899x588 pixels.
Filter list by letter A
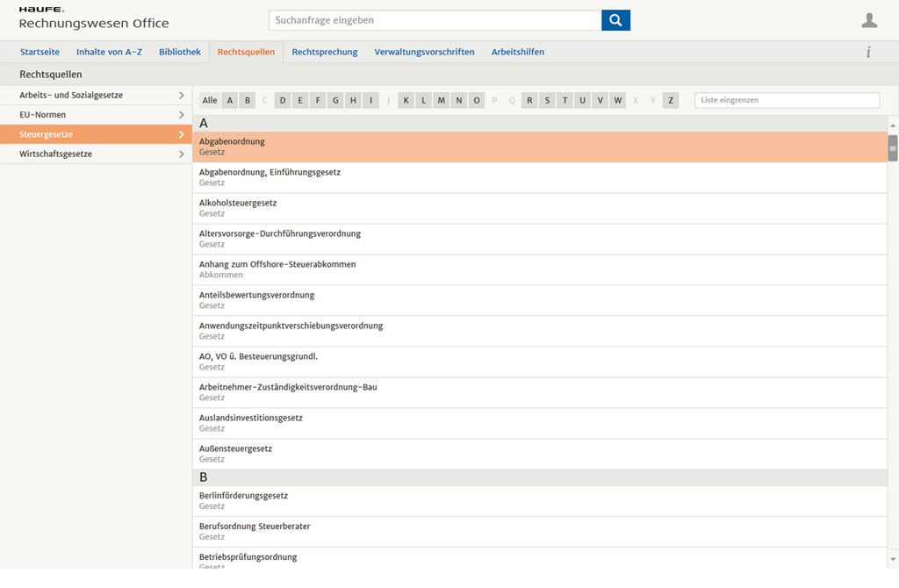click(x=230, y=100)
